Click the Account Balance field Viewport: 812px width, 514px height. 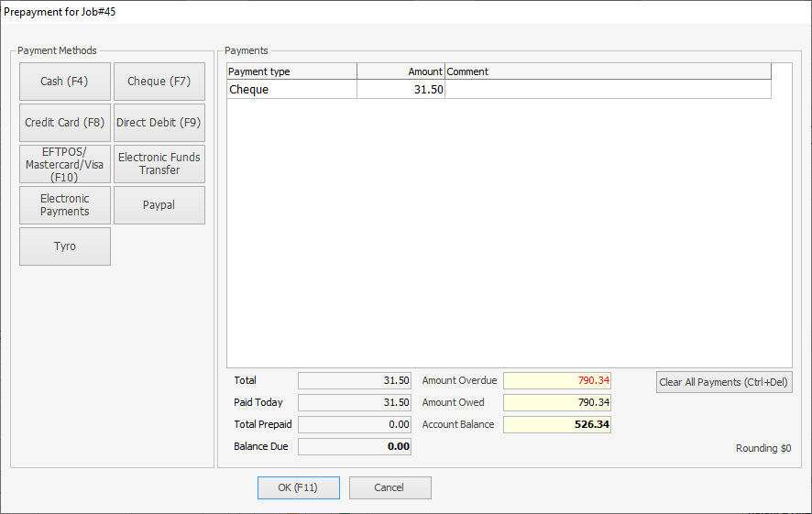click(556, 424)
